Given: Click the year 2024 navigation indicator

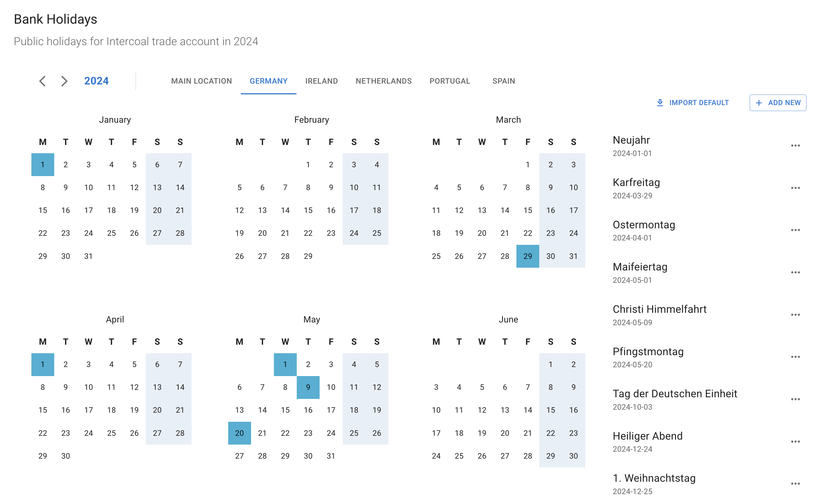Looking at the screenshot, I should click(97, 81).
